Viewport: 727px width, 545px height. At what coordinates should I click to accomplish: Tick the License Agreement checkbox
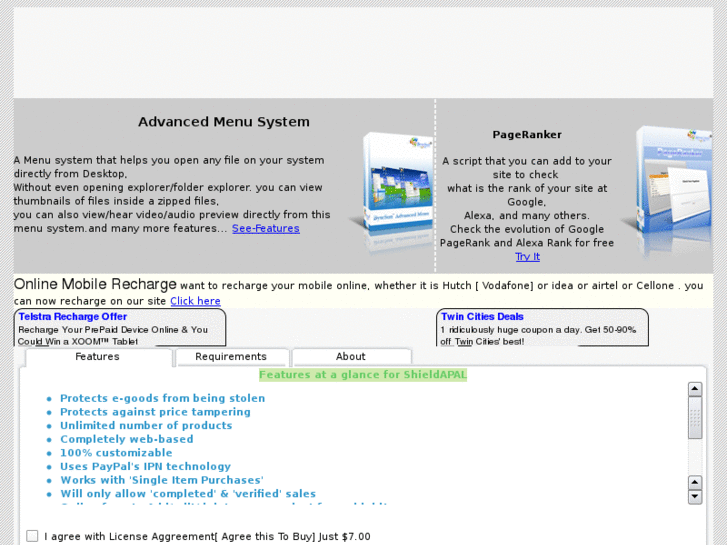[x=32, y=536]
